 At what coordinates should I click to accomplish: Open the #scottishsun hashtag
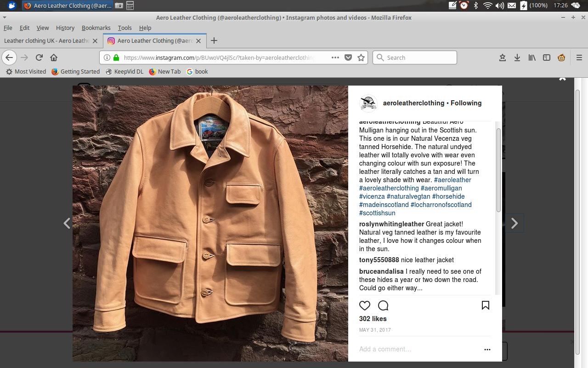[377, 213]
